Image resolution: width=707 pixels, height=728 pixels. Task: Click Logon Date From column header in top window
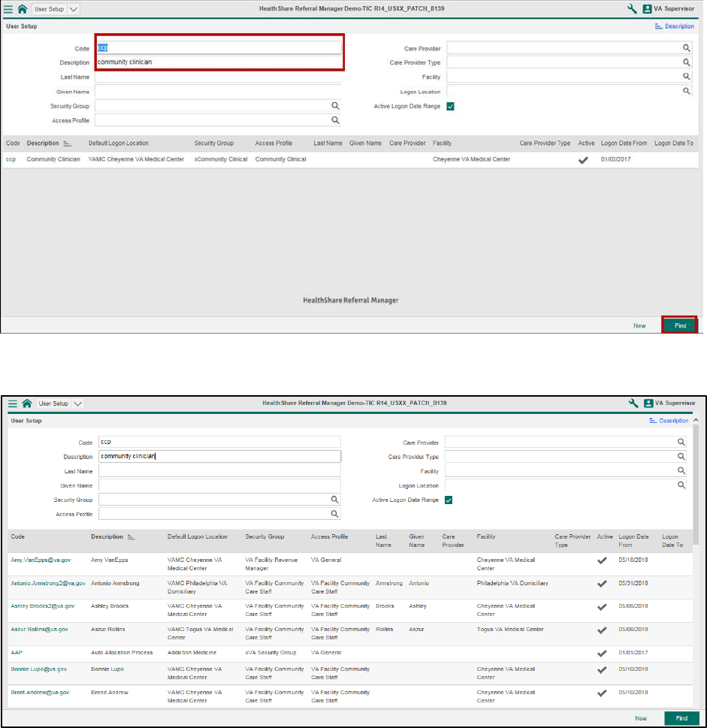[624, 143]
